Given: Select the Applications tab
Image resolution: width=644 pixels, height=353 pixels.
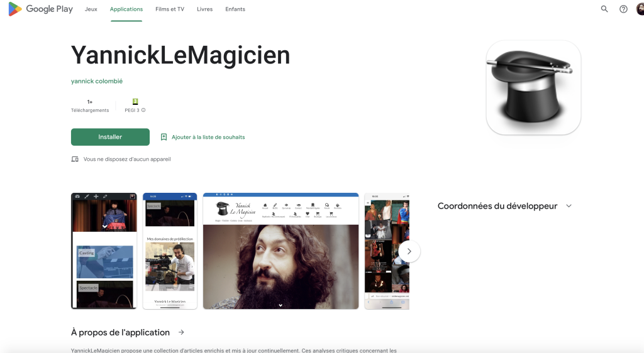Looking at the screenshot, I should coord(126,9).
